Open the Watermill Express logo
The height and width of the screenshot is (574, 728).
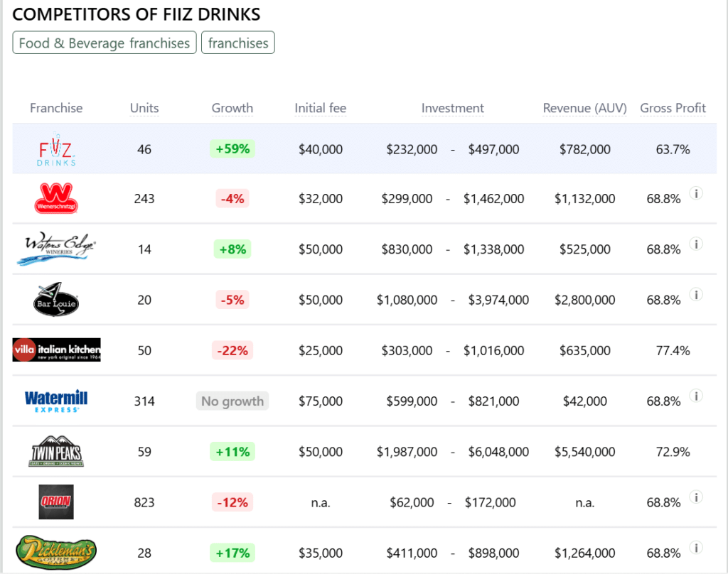point(56,401)
